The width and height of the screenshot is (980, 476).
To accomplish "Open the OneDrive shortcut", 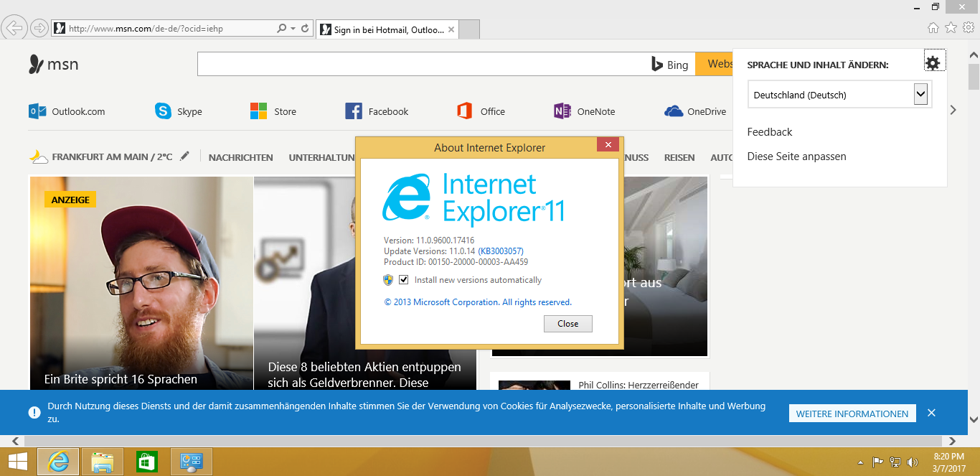I will click(x=695, y=111).
